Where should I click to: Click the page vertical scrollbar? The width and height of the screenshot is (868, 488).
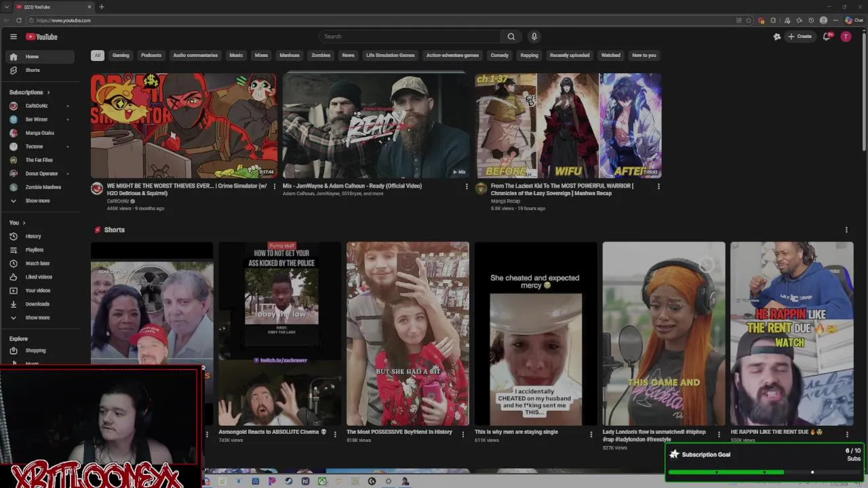865,91
